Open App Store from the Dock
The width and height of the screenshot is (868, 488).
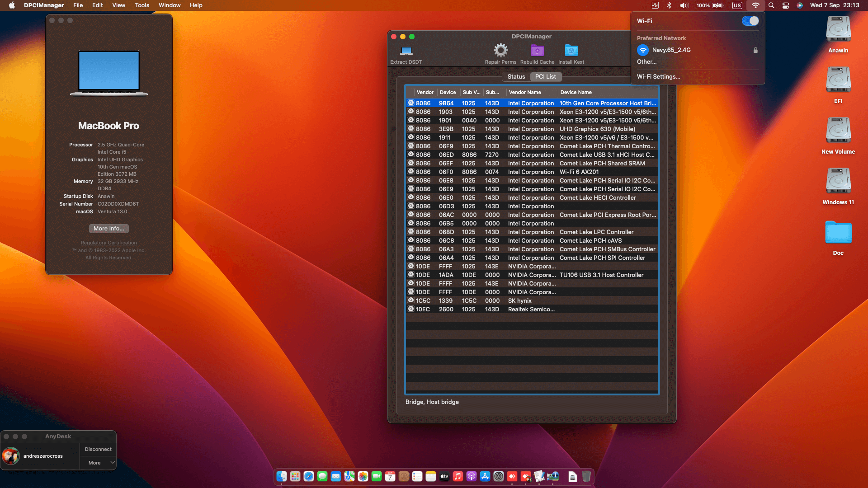[x=485, y=476]
